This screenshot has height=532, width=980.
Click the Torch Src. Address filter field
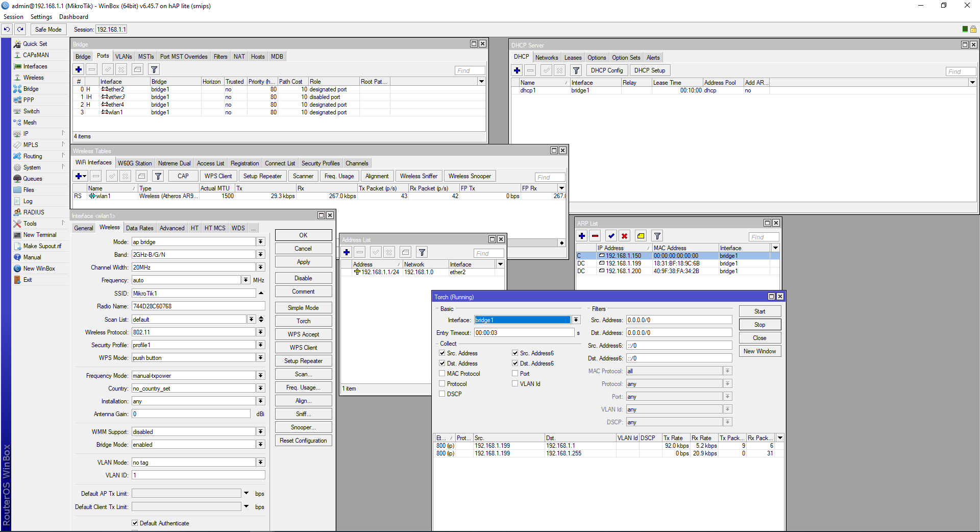pyautogui.click(x=679, y=320)
